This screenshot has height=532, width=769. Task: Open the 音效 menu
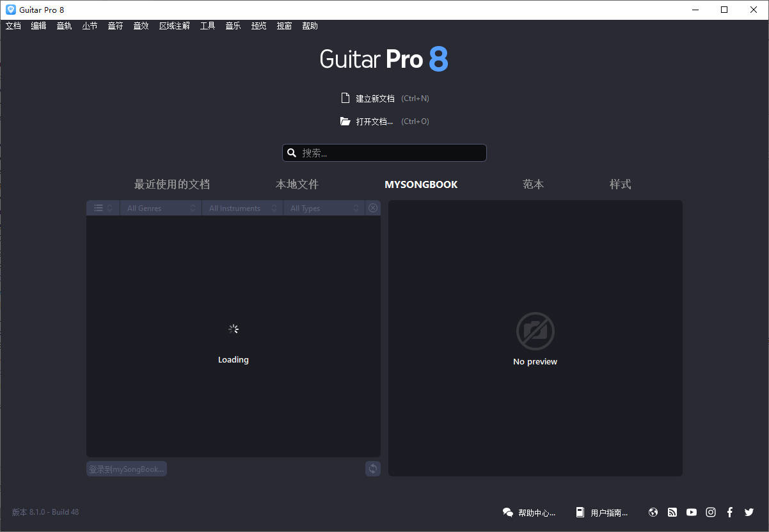click(x=141, y=26)
